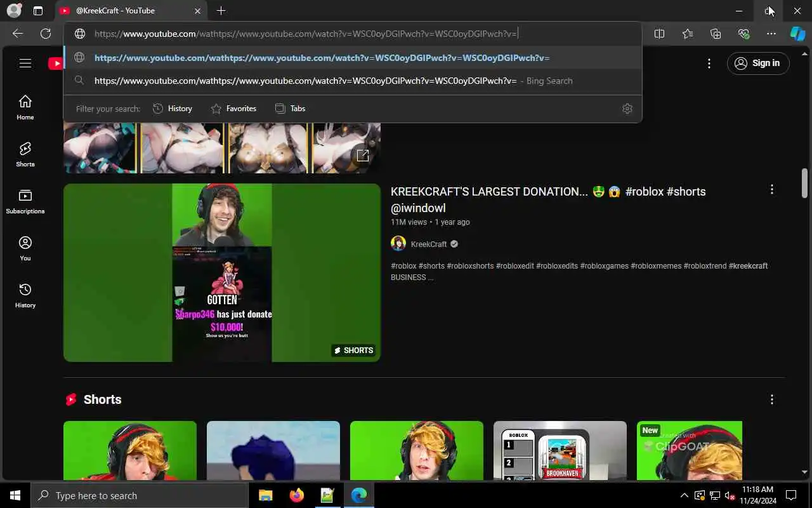Filter address bar search by Tabs

[290, 109]
